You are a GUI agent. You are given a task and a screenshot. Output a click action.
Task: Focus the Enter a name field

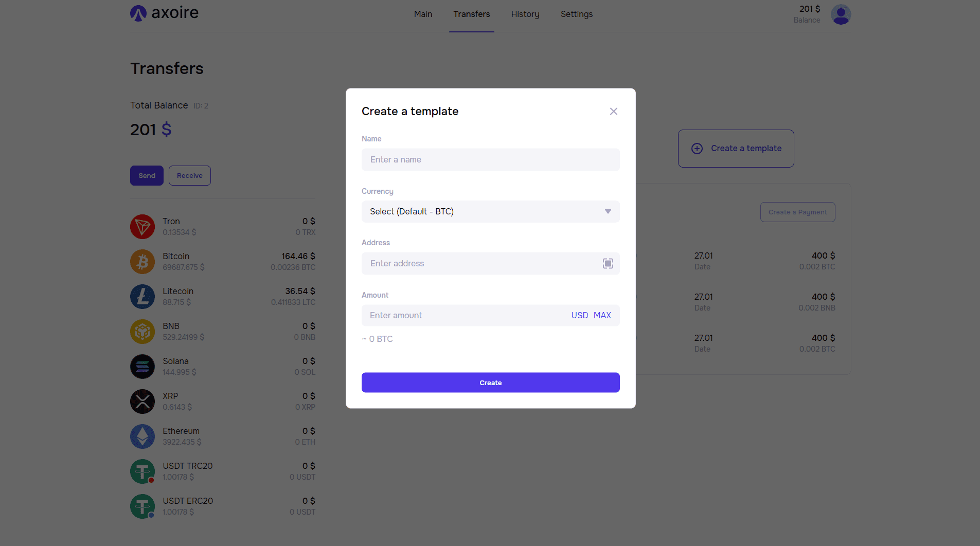coord(490,160)
